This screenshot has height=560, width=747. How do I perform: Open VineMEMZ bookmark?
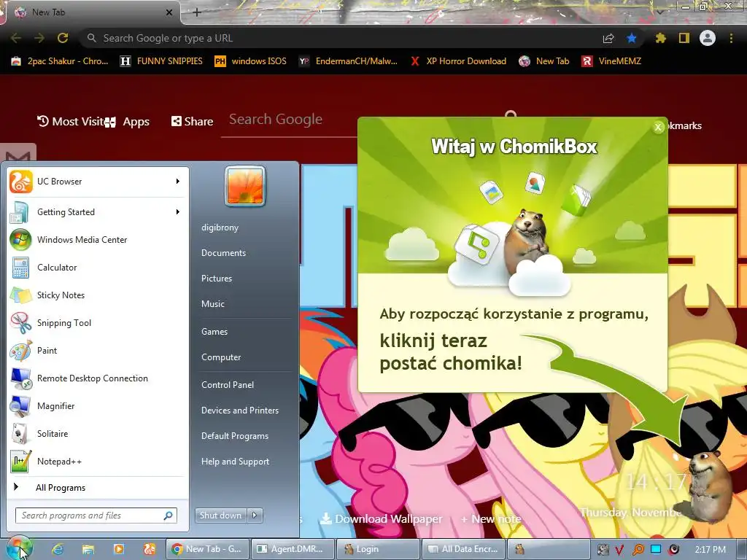coord(612,61)
